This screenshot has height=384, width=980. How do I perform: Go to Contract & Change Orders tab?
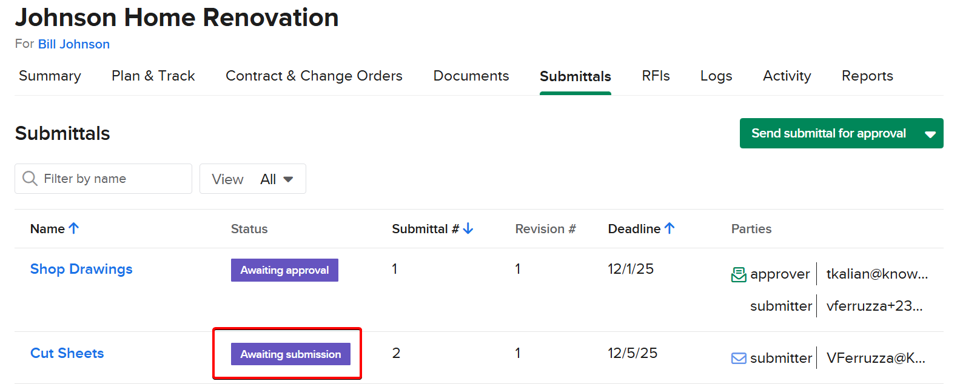pos(314,76)
